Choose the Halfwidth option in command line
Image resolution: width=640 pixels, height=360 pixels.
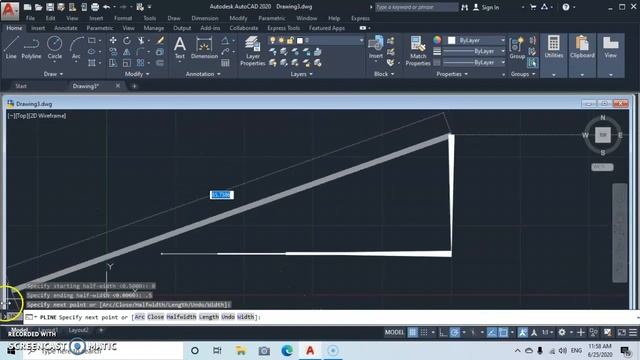(181, 317)
